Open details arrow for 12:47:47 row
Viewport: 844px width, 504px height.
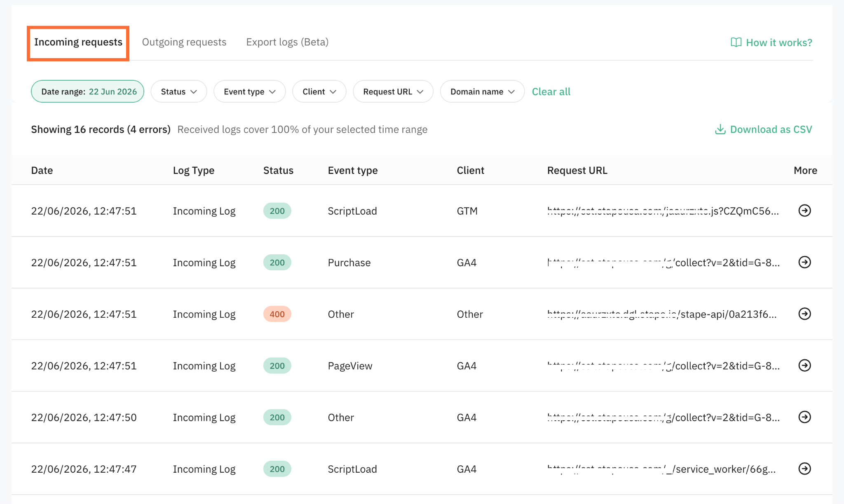(x=804, y=469)
